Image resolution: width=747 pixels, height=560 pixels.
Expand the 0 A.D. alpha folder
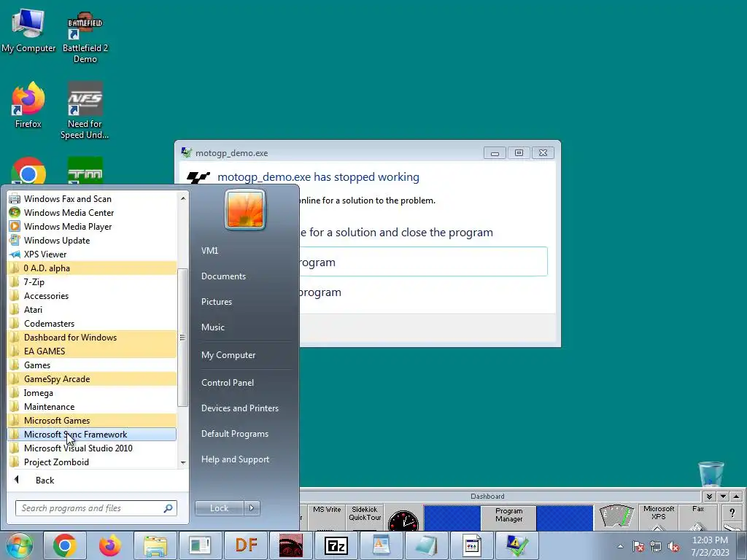tap(92, 268)
